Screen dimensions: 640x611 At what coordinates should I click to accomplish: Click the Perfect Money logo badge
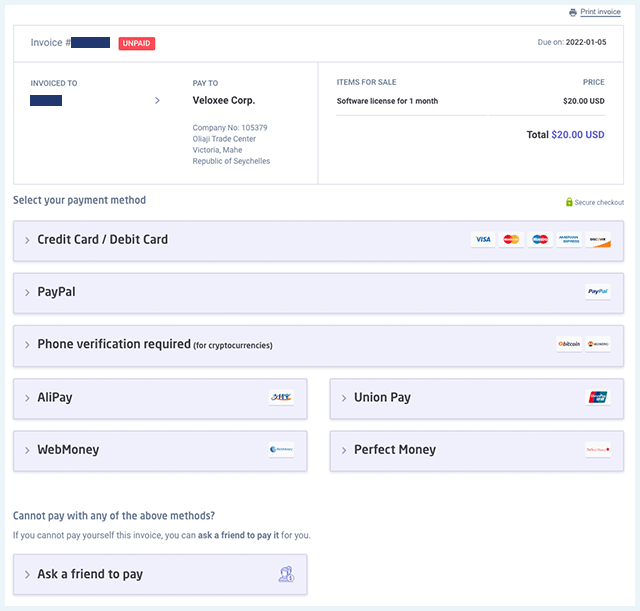coord(598,449)
